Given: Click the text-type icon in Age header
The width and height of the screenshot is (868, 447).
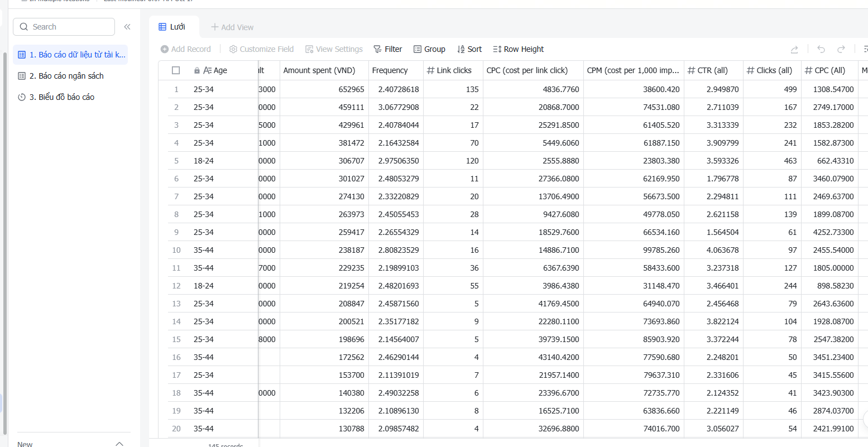Looking at the screenshot, I should click(207, 70).
